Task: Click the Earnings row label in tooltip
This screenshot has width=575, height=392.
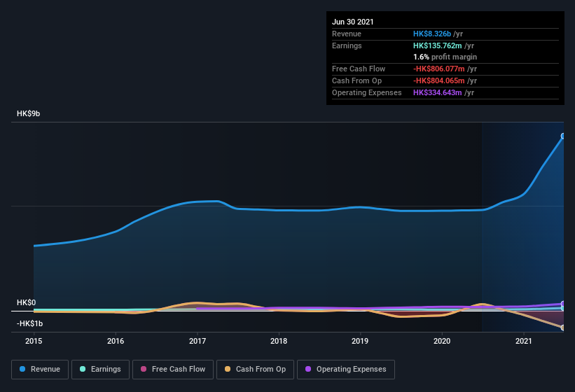Action: 347,45
